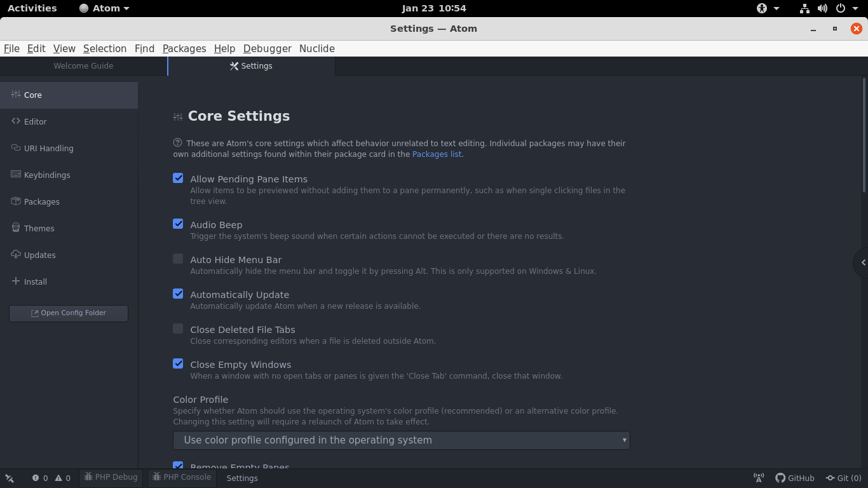The width and height of the screenshot is (868, 488).
Task: Open the Debugger menu
Action: pos(268,48)
